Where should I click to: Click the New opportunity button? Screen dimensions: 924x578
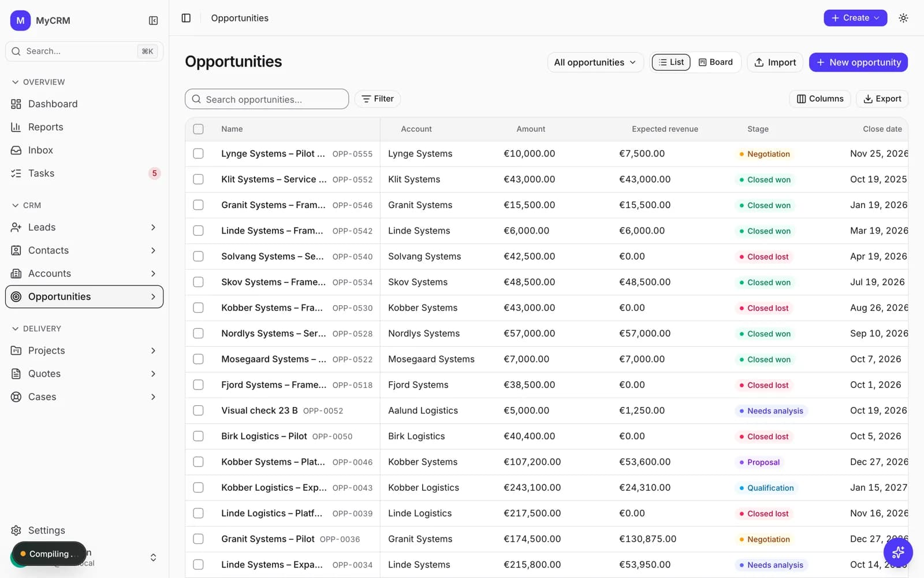coord(858,62)
